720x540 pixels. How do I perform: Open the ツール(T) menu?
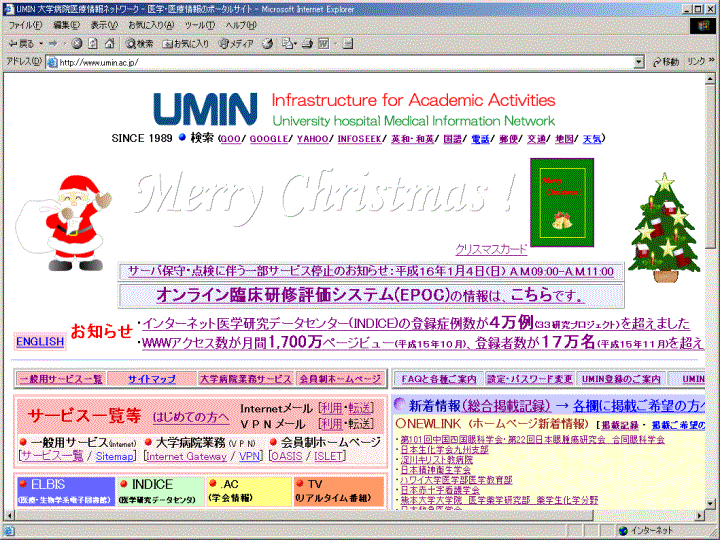[199, 25]
